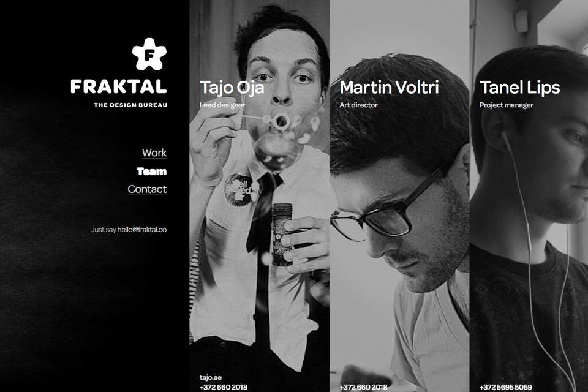This screenshot has height=392, width=588.
Task: Click the FRAKTAL wordmark text
Action: coord(118,86)
